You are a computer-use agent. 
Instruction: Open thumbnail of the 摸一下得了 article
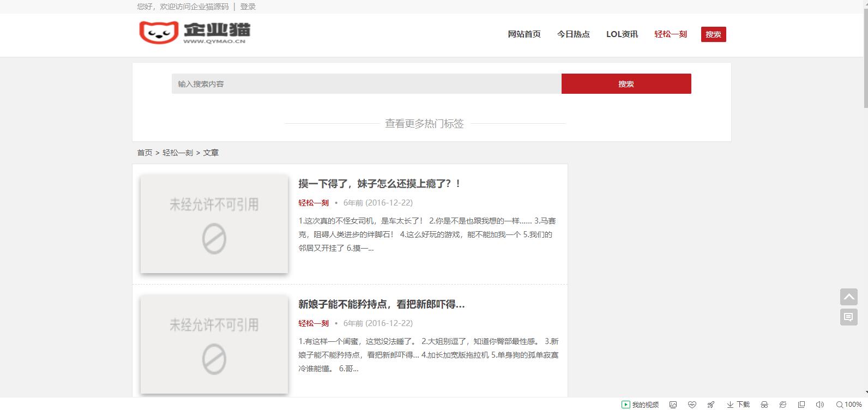214,224
